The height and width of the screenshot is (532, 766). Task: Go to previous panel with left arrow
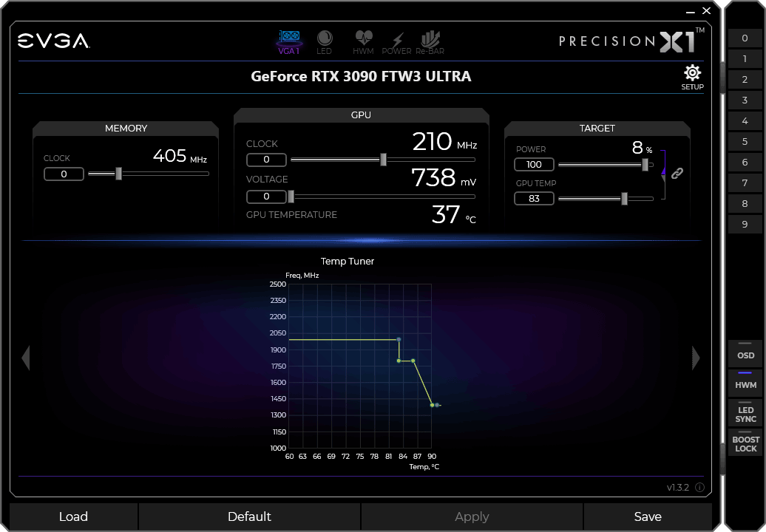(x=26, y=358)
